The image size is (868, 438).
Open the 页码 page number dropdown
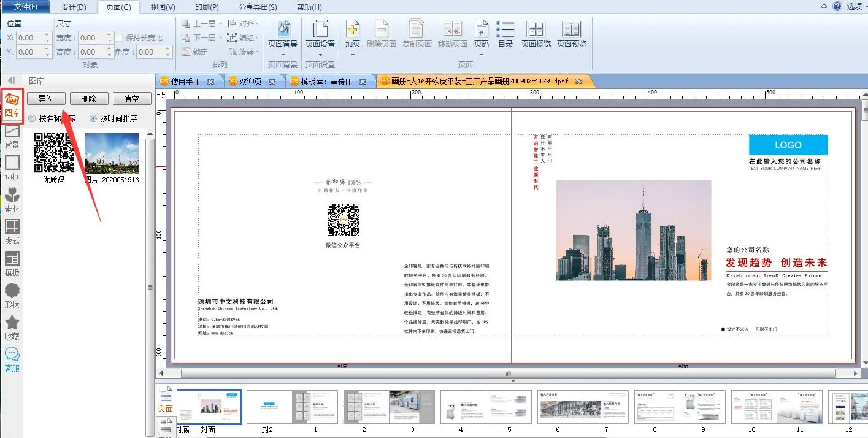pos(482,55)
